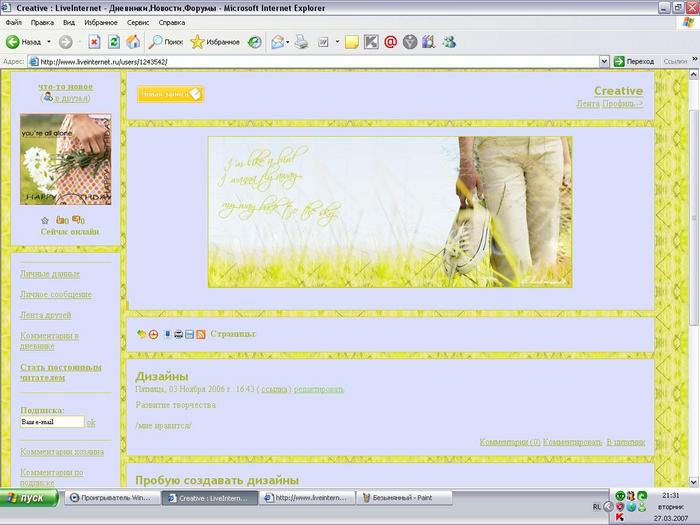Image resolution: width=700 pixels, height=525 pixels.
Task: Open the orange RSS feed icon
Action: (x=201, y=334)
